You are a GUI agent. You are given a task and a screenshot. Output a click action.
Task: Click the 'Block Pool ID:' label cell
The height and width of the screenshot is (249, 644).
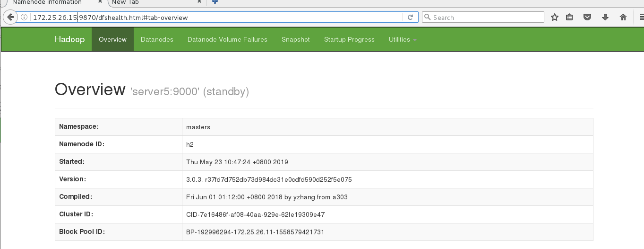click(119, 232)
